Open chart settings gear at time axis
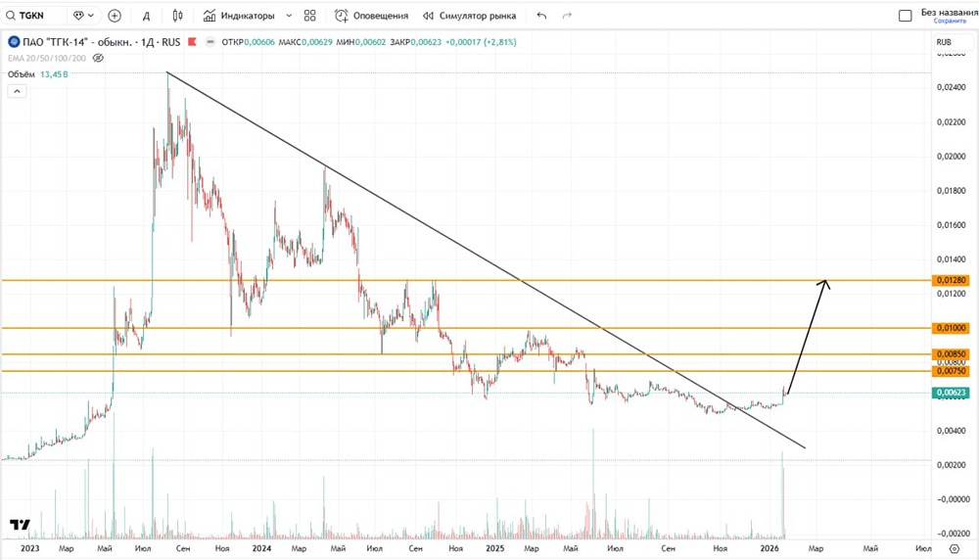The image size is (979, 560). (954, 549)
